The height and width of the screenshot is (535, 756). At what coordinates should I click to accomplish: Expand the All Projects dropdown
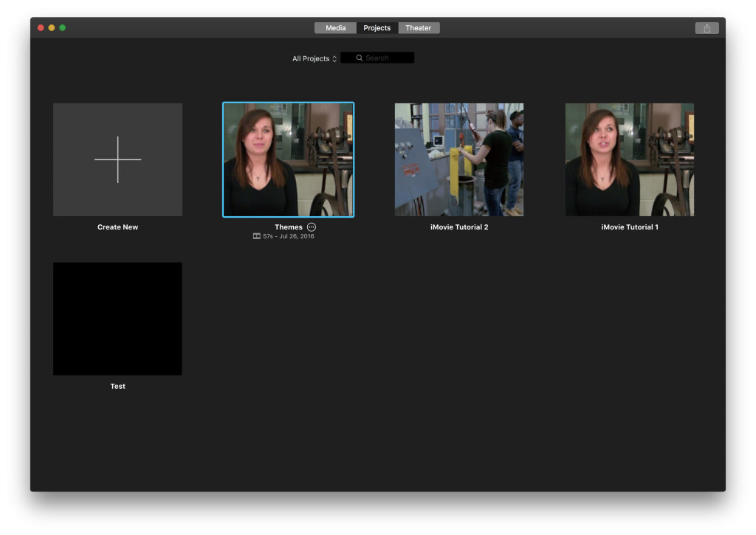pos(315,59)
